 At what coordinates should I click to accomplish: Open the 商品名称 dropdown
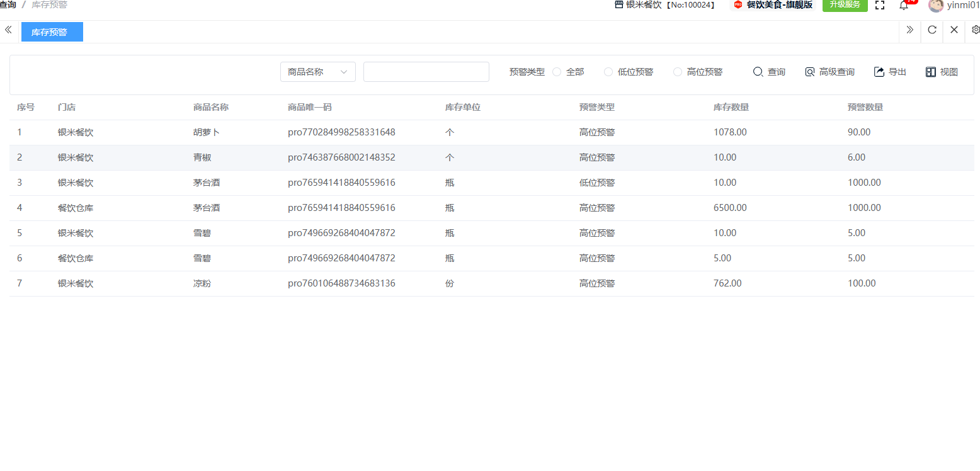[317, 72]
